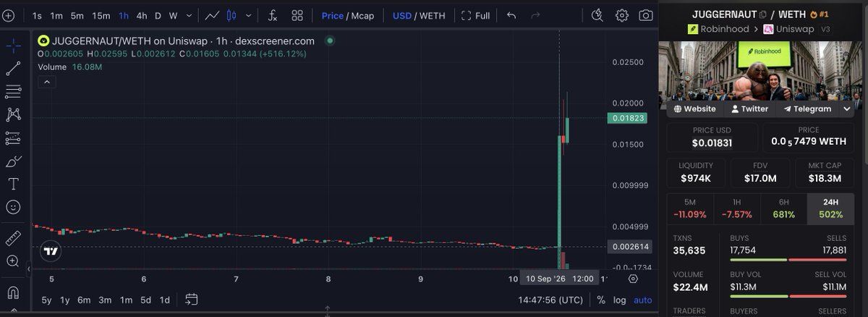The height and width of the screenshot is (317, 868).
Task: Select the 1h timeframe
Action: pos(124,15)
